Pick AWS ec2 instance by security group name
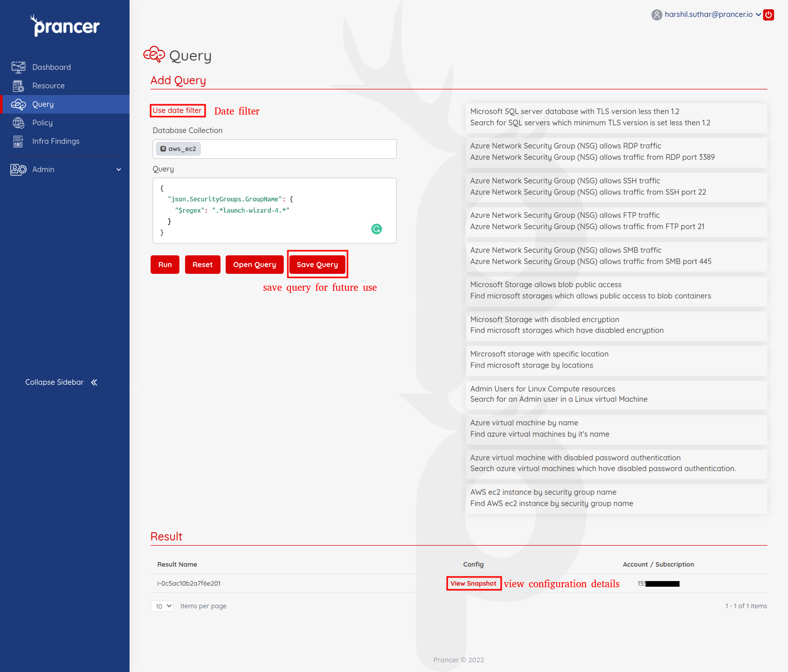 616,498
